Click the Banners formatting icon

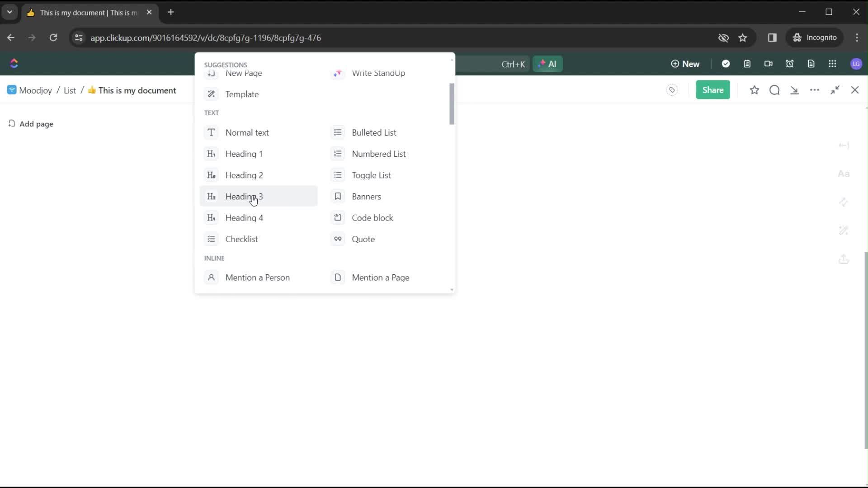coord(338,196)
